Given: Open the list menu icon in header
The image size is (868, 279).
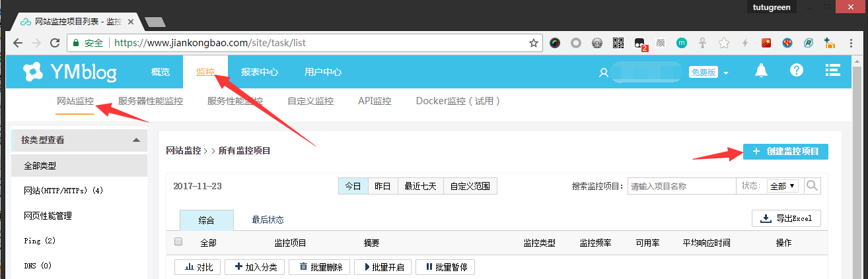Looking at the screenshot, I should [x=832, y=71].
